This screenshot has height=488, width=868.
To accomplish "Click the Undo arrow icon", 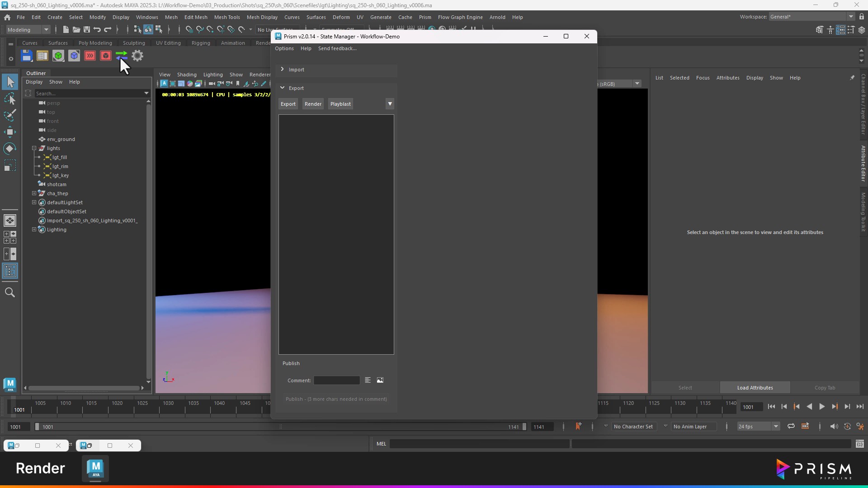I will coord(97,29).
